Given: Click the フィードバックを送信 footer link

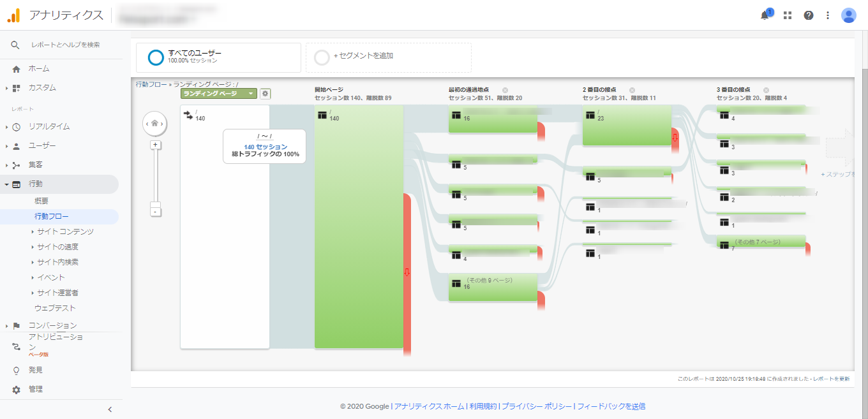Looking at the screenshot, I should 611,406.
